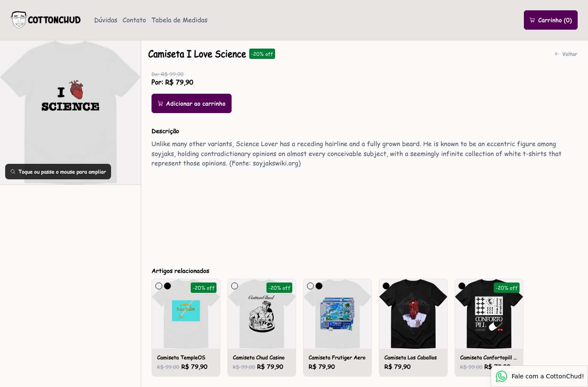Click the I Love Science shirt image
Screen dimensions: 588x387
pyautogui.click(x=70, y=112)
